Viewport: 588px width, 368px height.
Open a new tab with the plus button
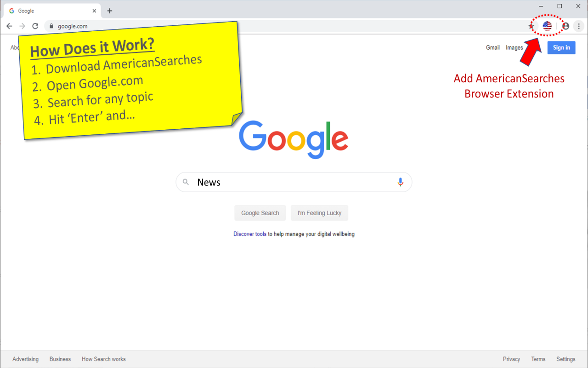point(109,11)
